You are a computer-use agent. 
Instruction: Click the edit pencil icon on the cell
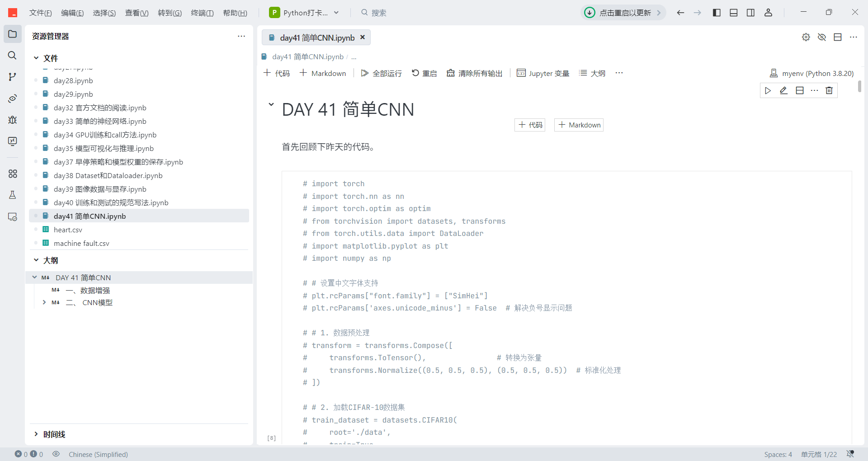coord(784,90)
